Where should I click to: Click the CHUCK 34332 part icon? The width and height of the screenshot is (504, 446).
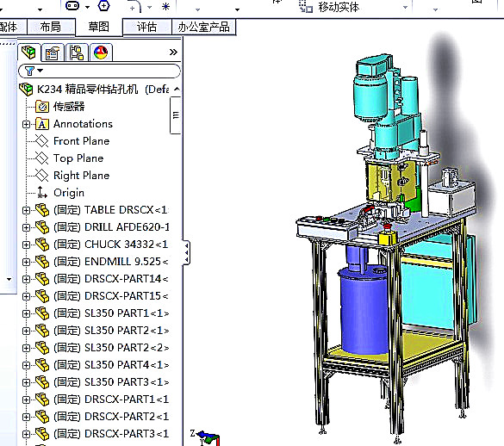pyautogui.click(x=42, y=245)
